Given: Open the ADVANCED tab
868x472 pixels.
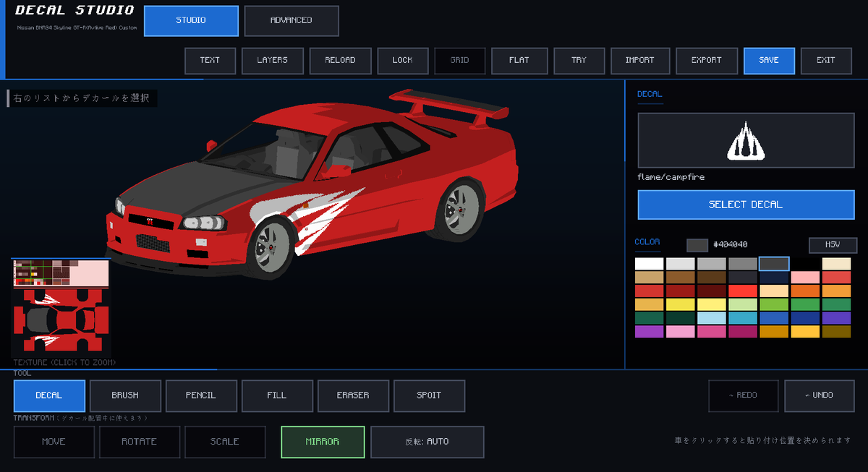Looking at the screenshot, I should point(292,21).
